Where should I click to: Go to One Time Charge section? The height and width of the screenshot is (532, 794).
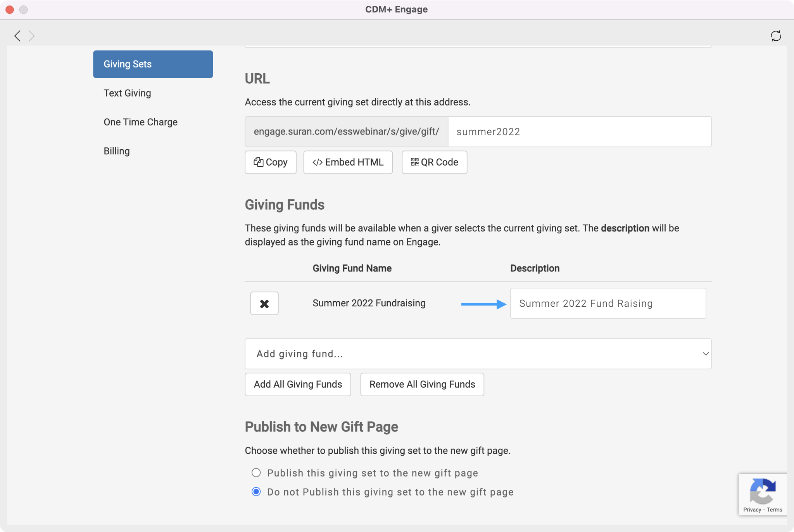click(140, 122)
